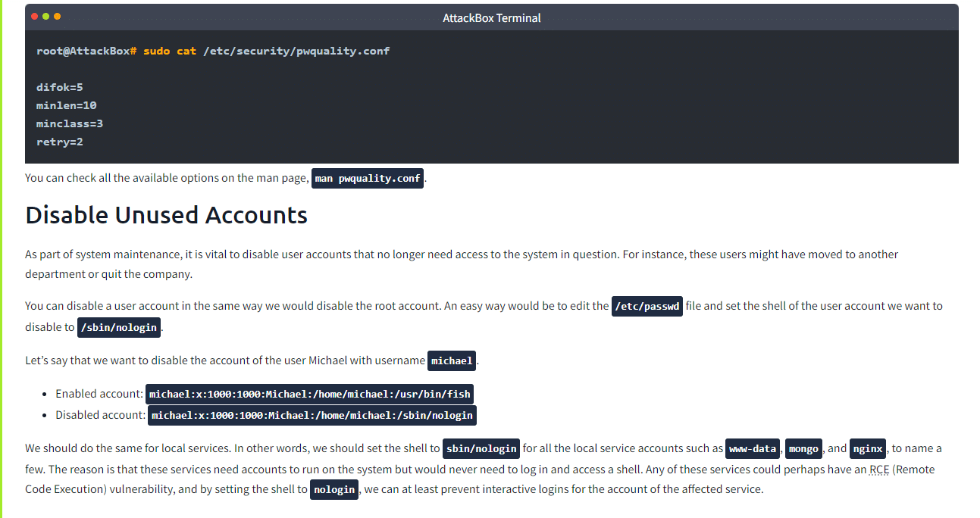
Task: Open the RCE link
Action: (x=879, y=469)
